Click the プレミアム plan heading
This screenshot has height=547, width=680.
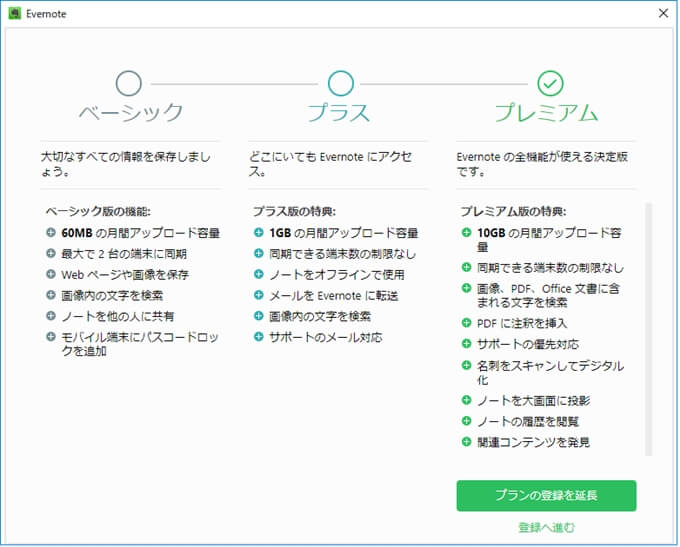(x=546, y=112)
